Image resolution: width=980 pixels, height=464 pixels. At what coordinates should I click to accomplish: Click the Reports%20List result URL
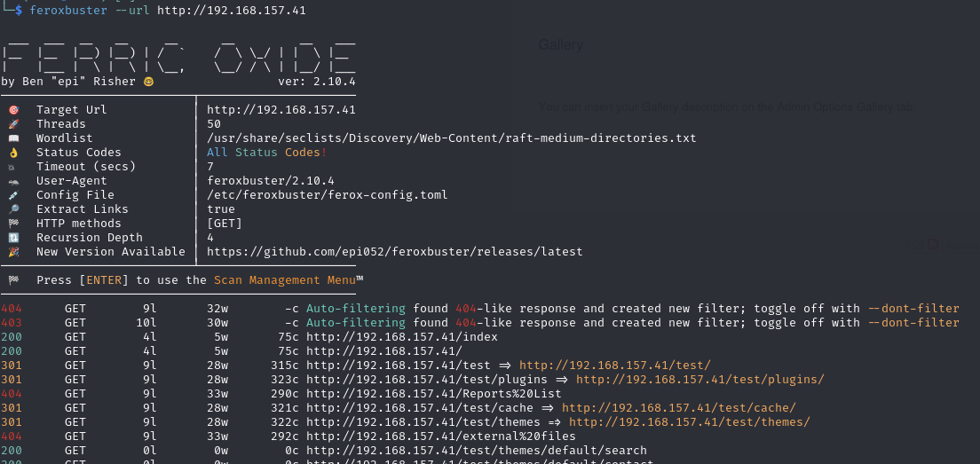coord(433,394)
